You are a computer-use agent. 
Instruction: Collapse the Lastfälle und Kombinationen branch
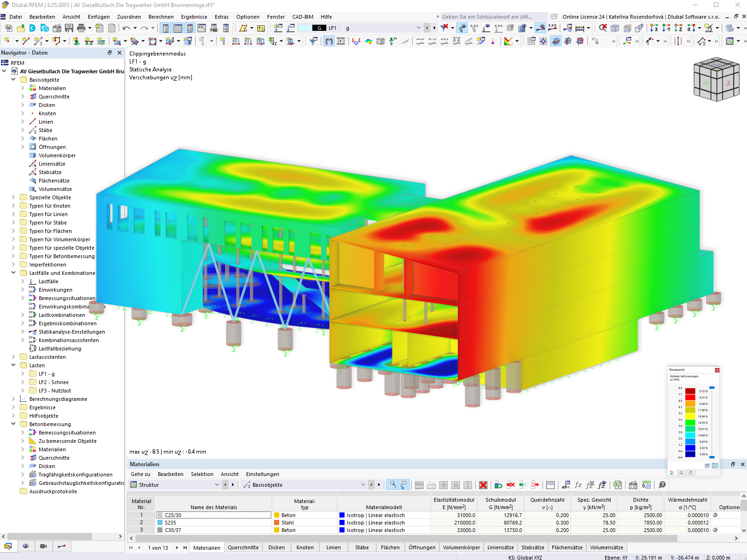tap(13, 273)
